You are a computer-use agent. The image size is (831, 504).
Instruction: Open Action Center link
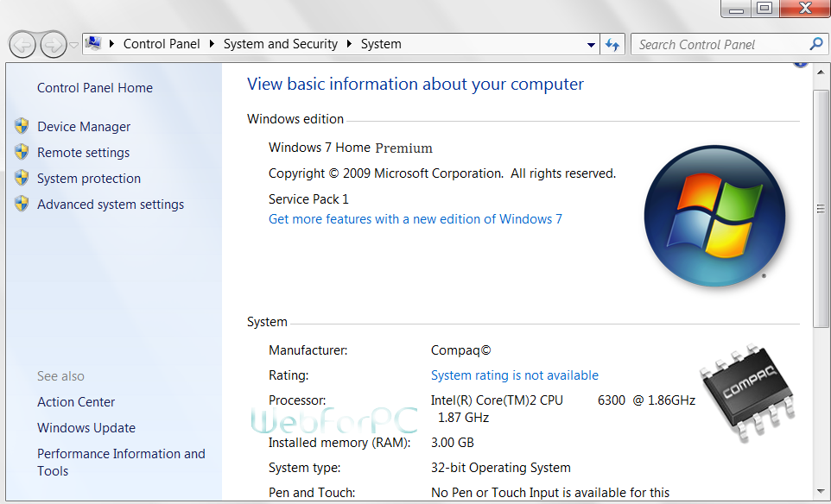coord(76,402)
